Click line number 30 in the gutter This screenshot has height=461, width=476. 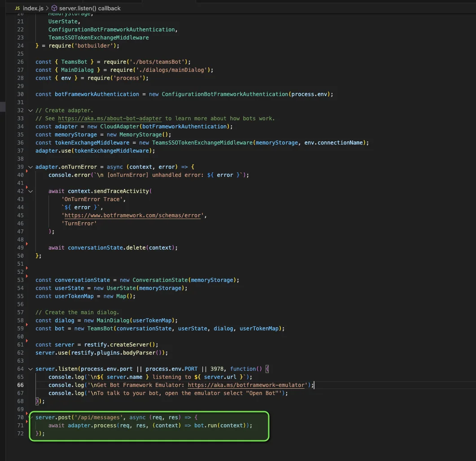[x=20, y=94]
